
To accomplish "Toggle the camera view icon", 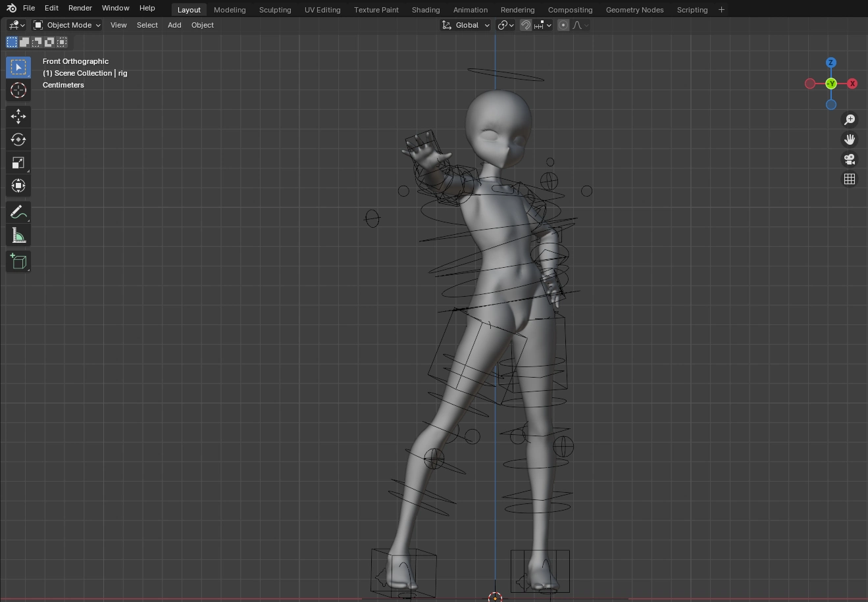I will point(850,159).
